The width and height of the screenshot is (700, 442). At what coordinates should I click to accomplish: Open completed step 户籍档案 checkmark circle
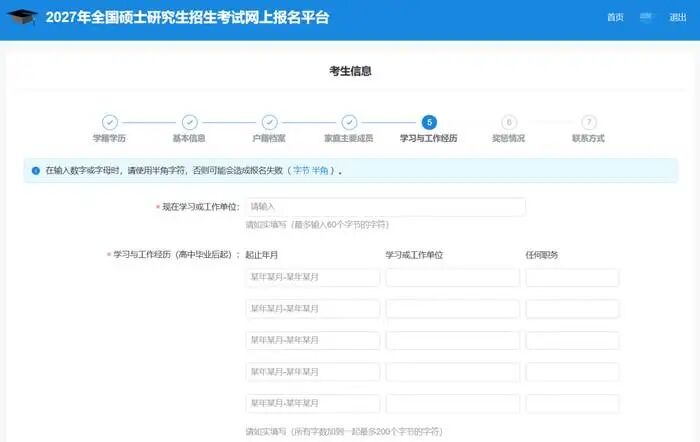click(x=269, y=122)
